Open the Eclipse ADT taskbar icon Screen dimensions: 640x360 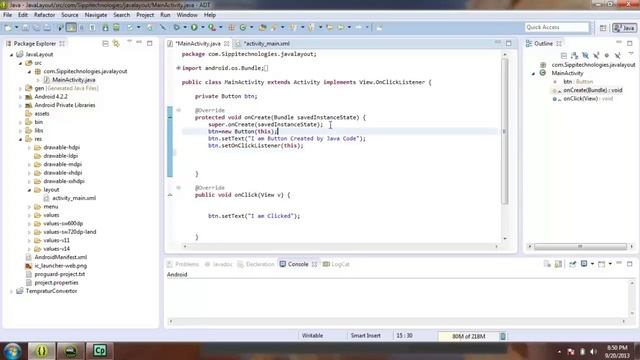(x=41, y=351)
